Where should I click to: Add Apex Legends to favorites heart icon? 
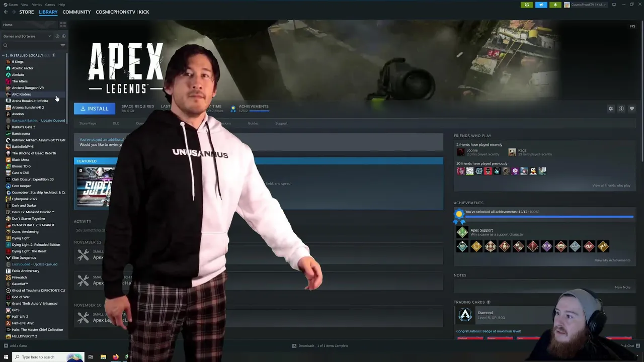(632, 109)
